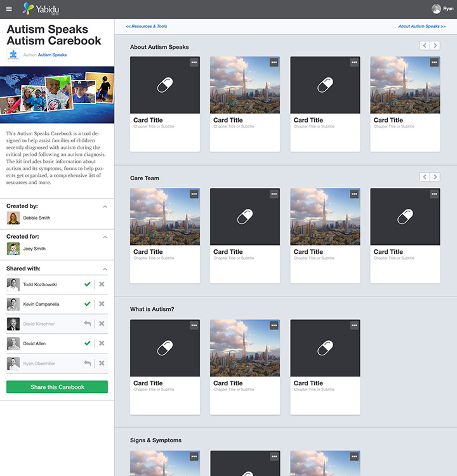Remove Kevin Campanella from sharing
This screenshot has width=457, height=476.
(102, 304)
